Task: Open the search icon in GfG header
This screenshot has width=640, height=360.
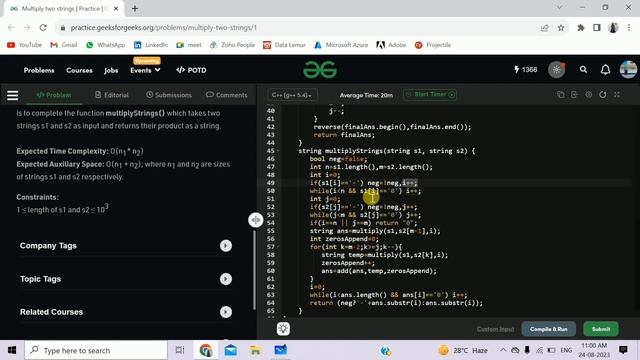Action: pyautogui.click(x=583, y=70)
